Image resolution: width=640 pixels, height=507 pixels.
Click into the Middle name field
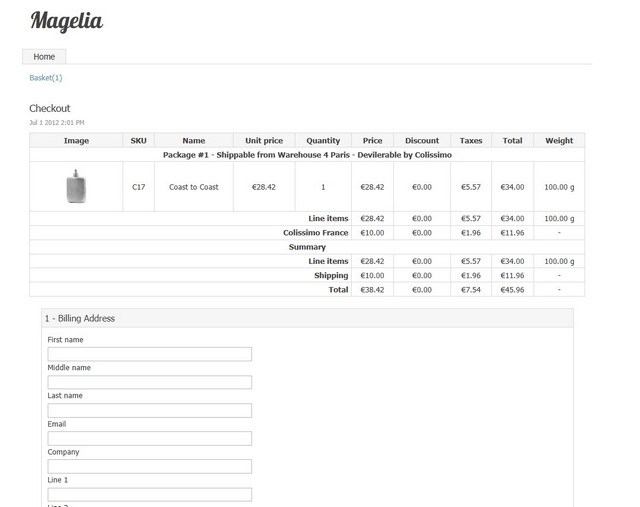tap(149, 382)
